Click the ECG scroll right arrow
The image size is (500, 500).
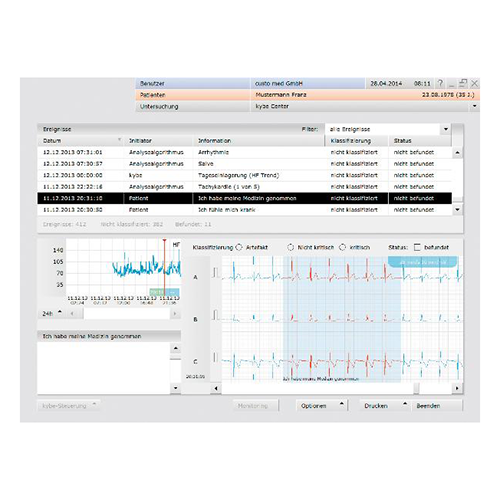457,388
